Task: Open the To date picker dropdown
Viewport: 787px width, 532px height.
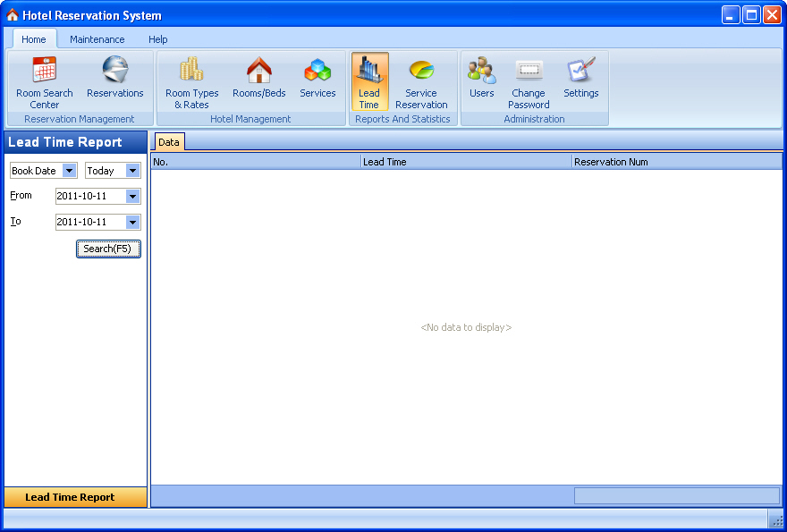Action: point(132,222)
